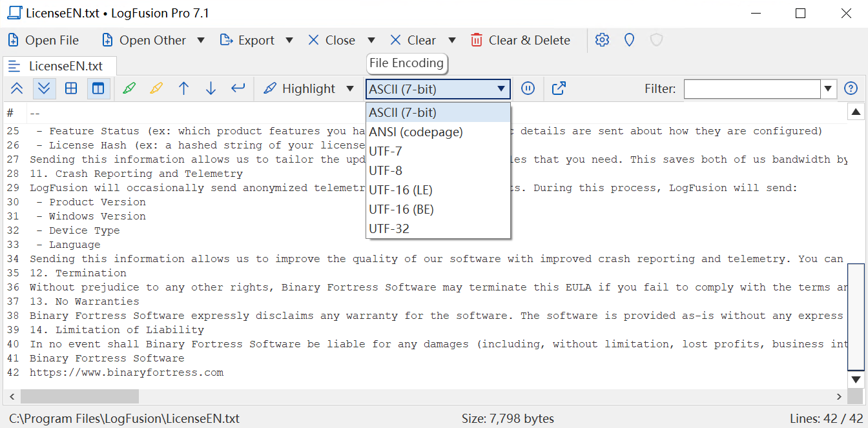Click the Clear & Delete button
868x428 pixels.
pos(521,40)
